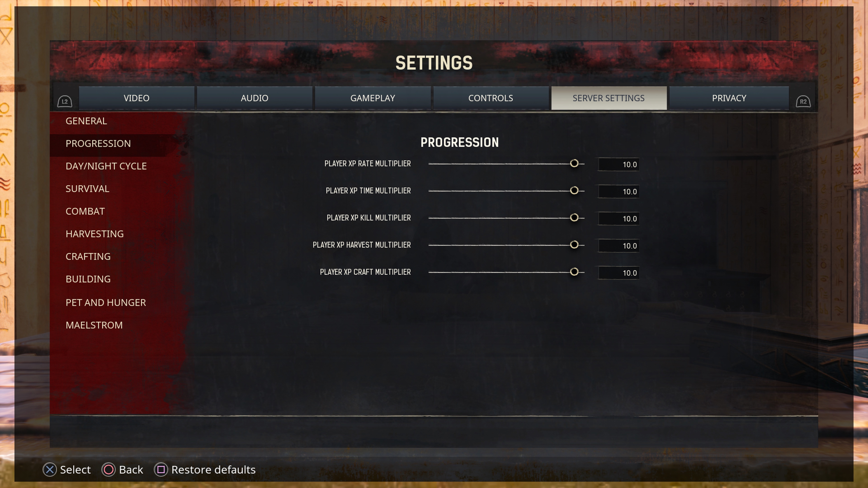Open the Gameplay tab

coord(373,98)
